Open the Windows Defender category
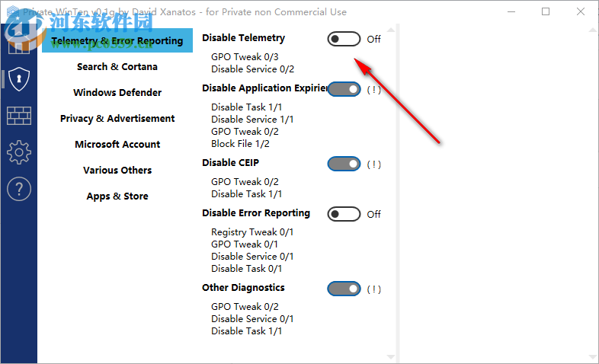 [x=117, y=93]
